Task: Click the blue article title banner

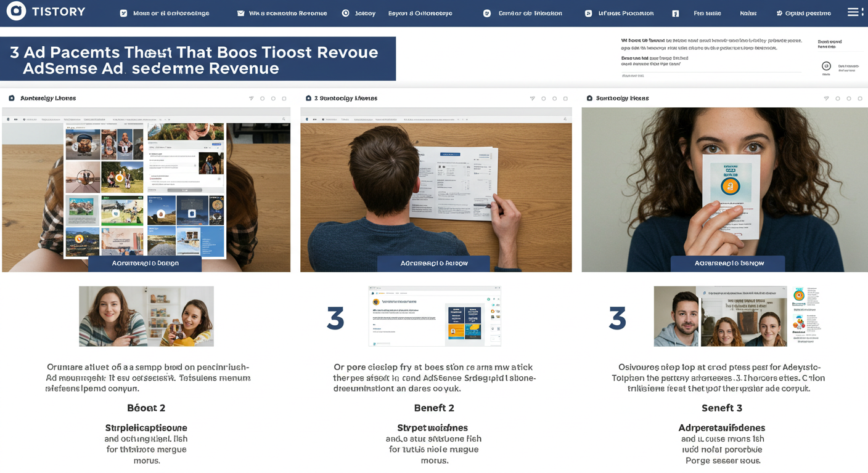Action: click(x=198, y=59)
